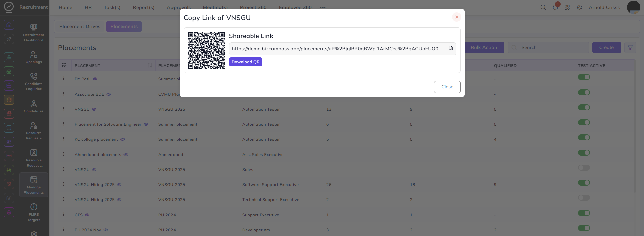Open the more menu ellipsis in top navigation

[323, 7]
